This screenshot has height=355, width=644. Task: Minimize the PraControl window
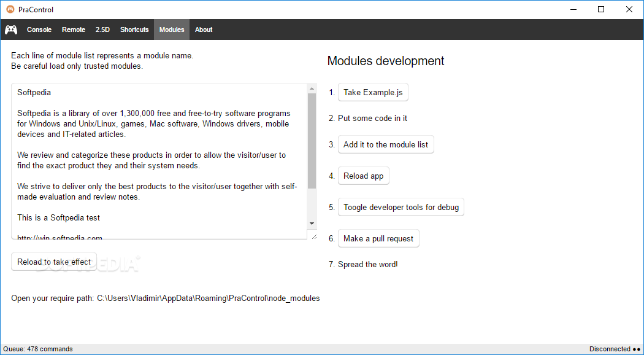(x=573, y=9)
